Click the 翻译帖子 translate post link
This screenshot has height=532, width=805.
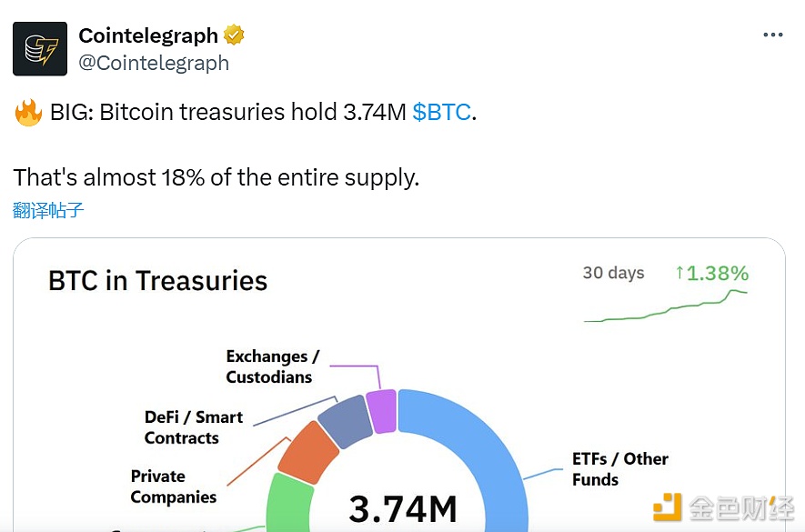point(48,210)
